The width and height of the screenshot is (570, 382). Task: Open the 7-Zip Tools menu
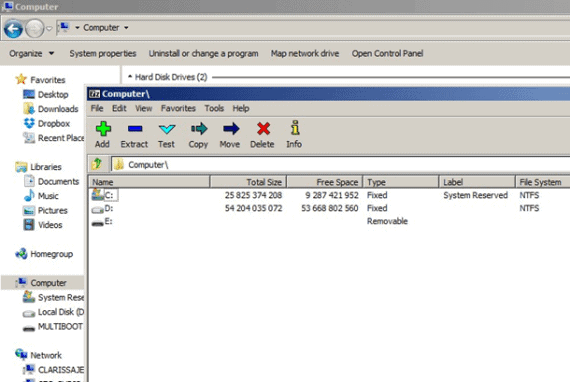pos(214,108)
